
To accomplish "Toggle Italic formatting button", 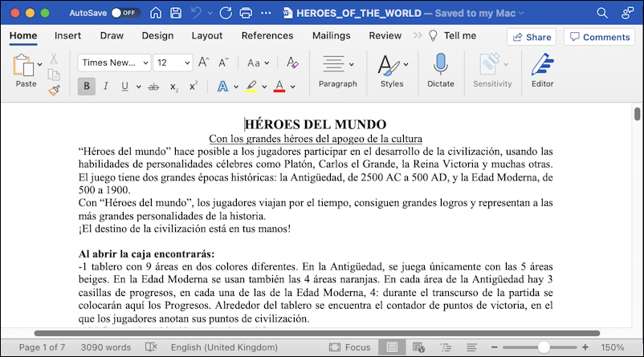I will coord(105,87).
